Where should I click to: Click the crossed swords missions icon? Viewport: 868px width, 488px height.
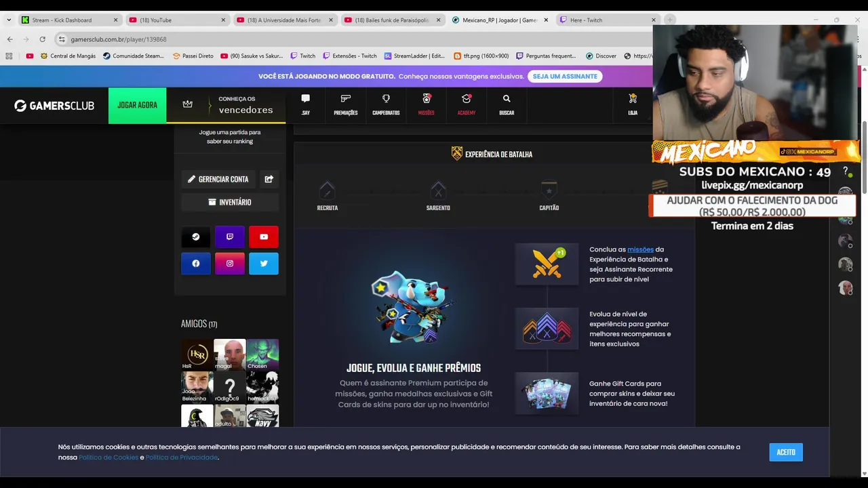(547, 264)
